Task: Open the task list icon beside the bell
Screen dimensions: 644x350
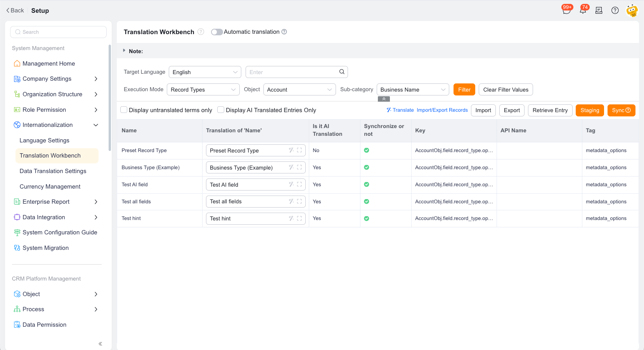Action: pyautogui.click(x=599, y=10)
